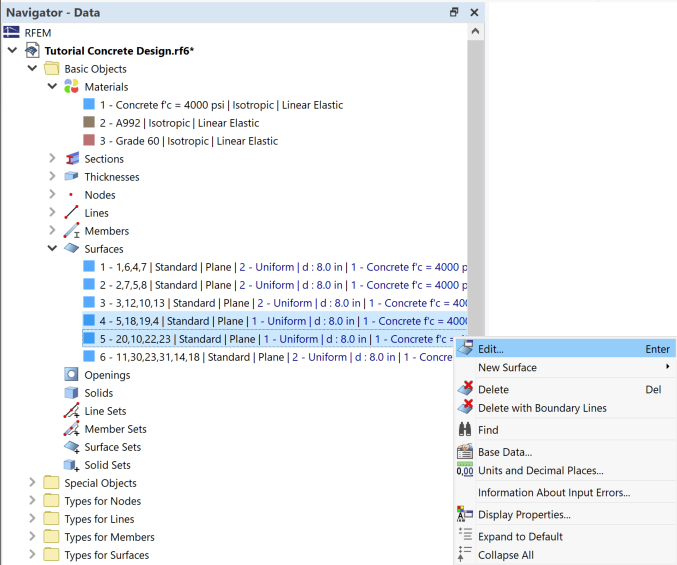
Task: Click the Solids cube icon
Action: 71,393
